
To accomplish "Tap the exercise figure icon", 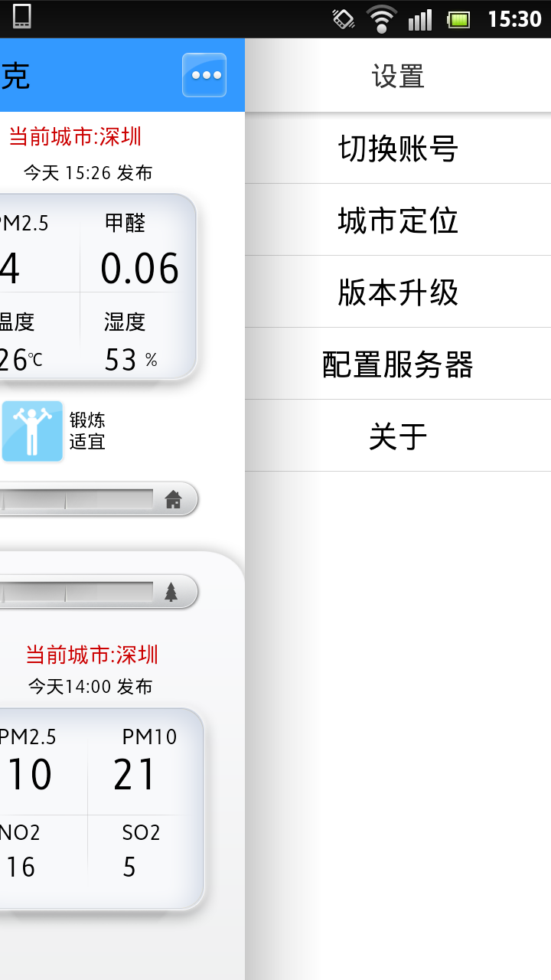I will click(32, 431).
